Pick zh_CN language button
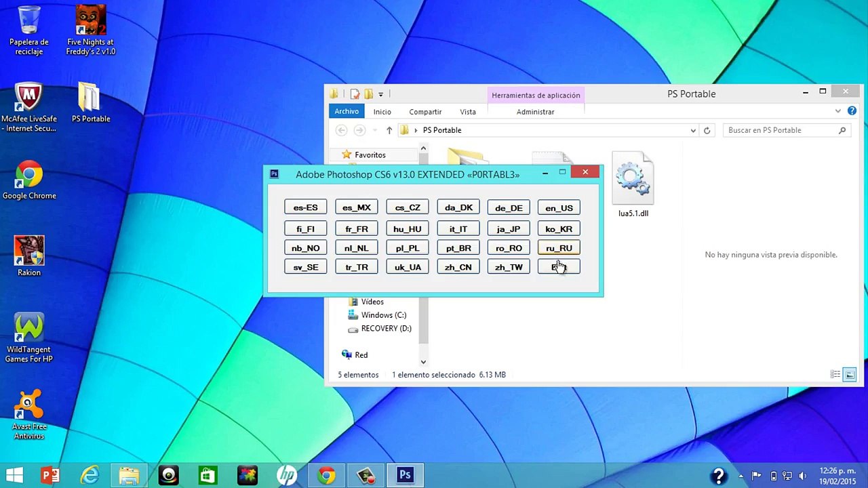The height and width of the screenshot is (488, 868). pyautogui.click(x=458, y=266)
